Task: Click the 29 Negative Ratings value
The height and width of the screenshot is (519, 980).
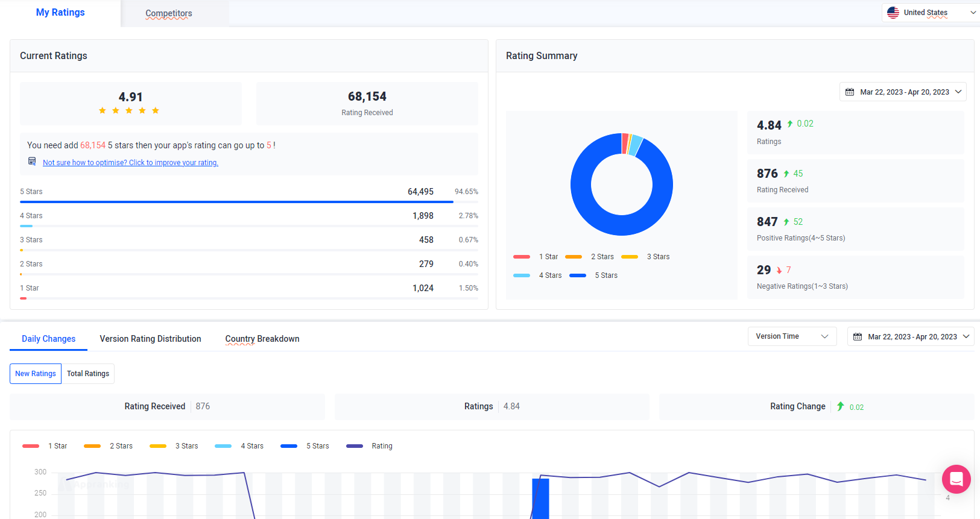Action: click(x=763, y=270)
